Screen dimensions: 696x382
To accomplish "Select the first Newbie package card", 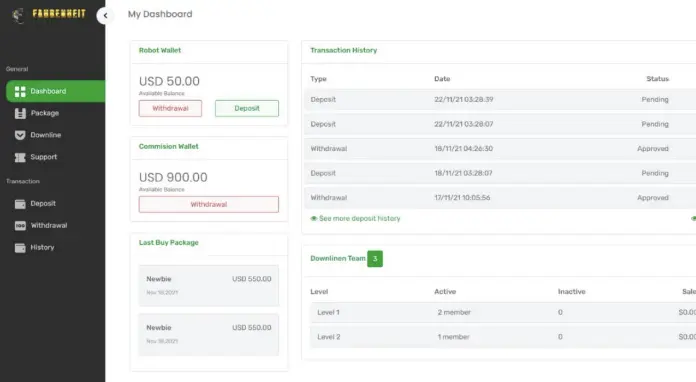I will click(x=209, y=286).
